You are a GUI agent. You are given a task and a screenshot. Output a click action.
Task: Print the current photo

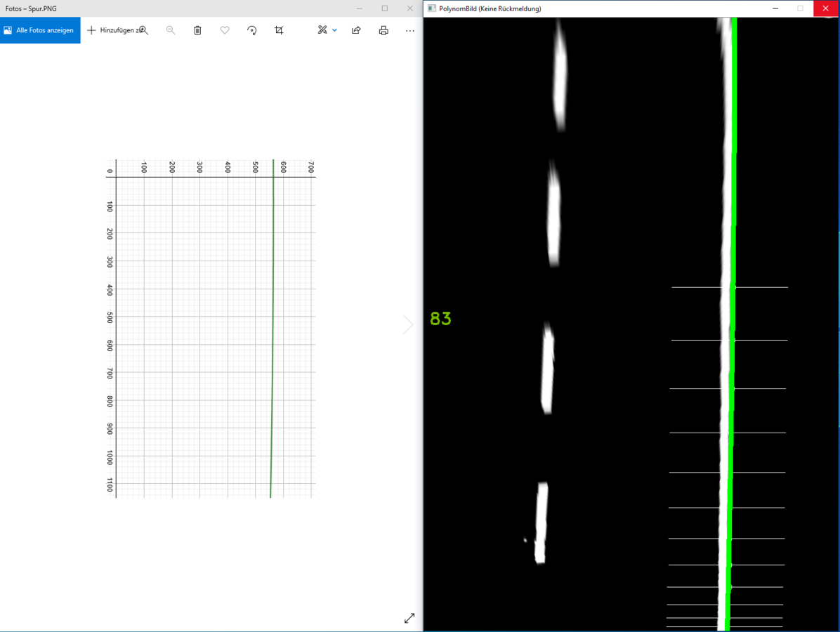click(x=383, y=30)
